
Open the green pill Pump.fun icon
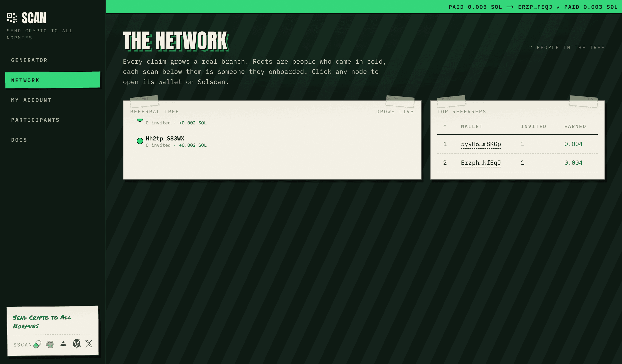point(37,344)
